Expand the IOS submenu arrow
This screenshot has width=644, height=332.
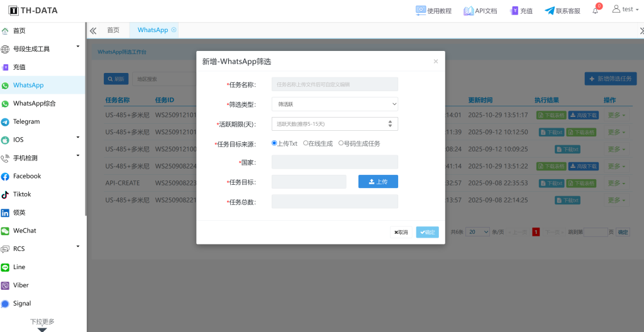[x=78, y=137]
